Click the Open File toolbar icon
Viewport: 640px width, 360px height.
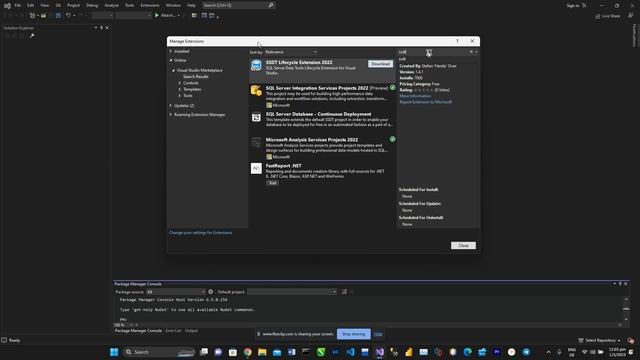click(43, 16)
